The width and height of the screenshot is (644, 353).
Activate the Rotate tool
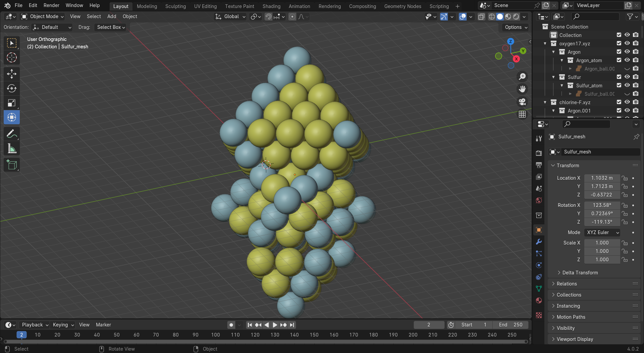(12, 88)
